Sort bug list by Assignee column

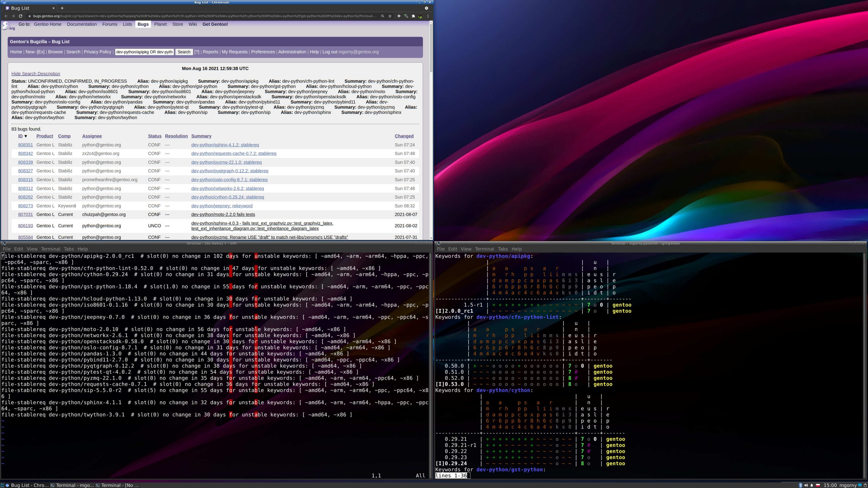[92, 136]
